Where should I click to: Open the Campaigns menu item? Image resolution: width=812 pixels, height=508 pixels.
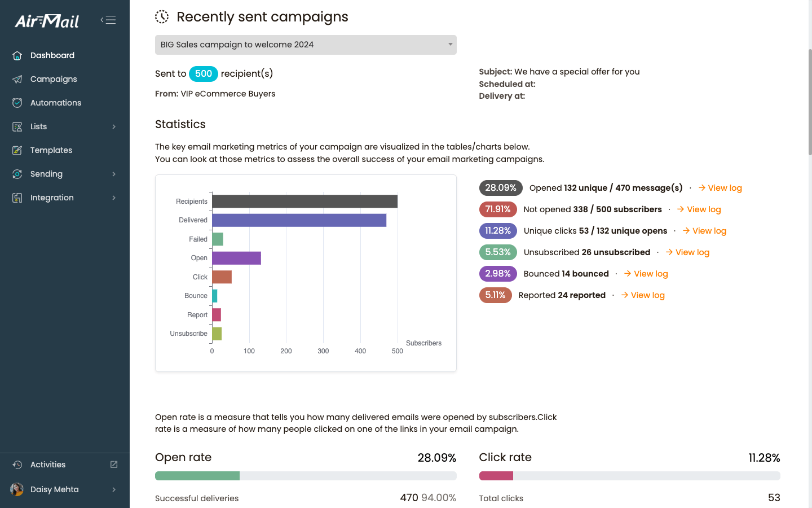pyautogui.click(x=54, y=79)
